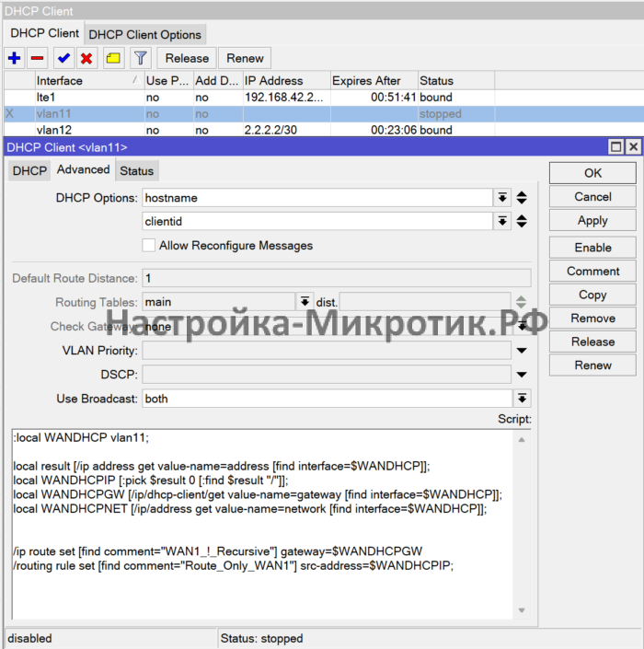Click Remove button in dialog
The width and height of the screenshot is (644, 649).
point(592,319)
